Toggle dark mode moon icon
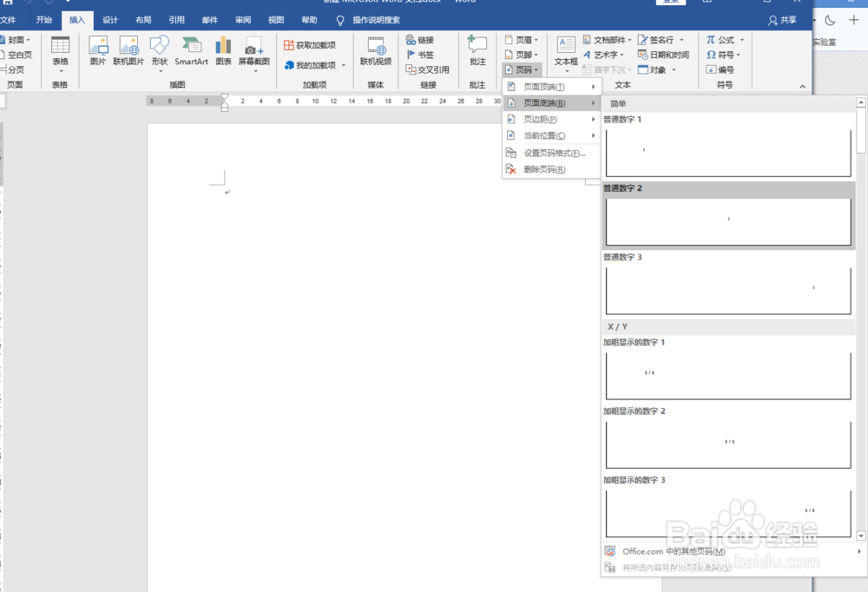This screenshot has height=592, width=868. [x=829, y=21]
